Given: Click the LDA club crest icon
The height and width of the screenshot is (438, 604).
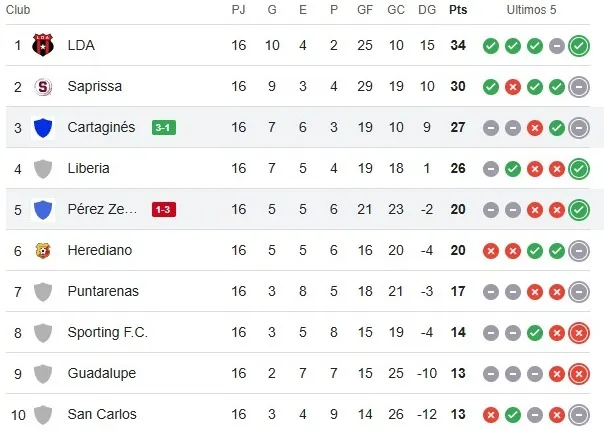Looking at the screenshot, I should pos(43,45).
